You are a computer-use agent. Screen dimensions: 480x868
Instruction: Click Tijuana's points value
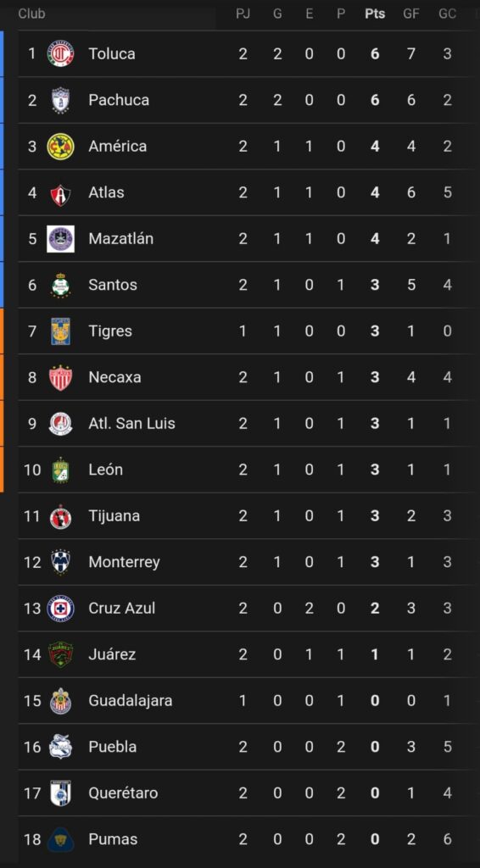click(x=375, y=516)
